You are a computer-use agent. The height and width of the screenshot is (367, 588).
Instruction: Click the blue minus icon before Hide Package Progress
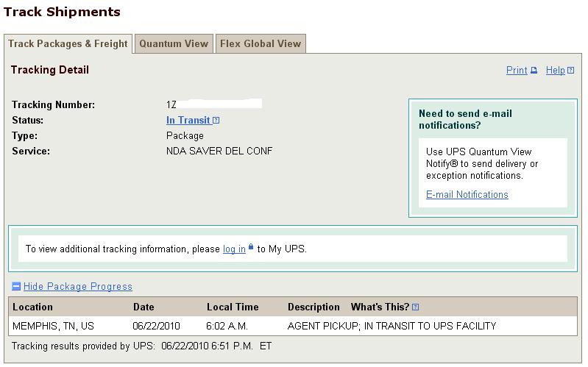pyautogui.click(x=16, y=286)
